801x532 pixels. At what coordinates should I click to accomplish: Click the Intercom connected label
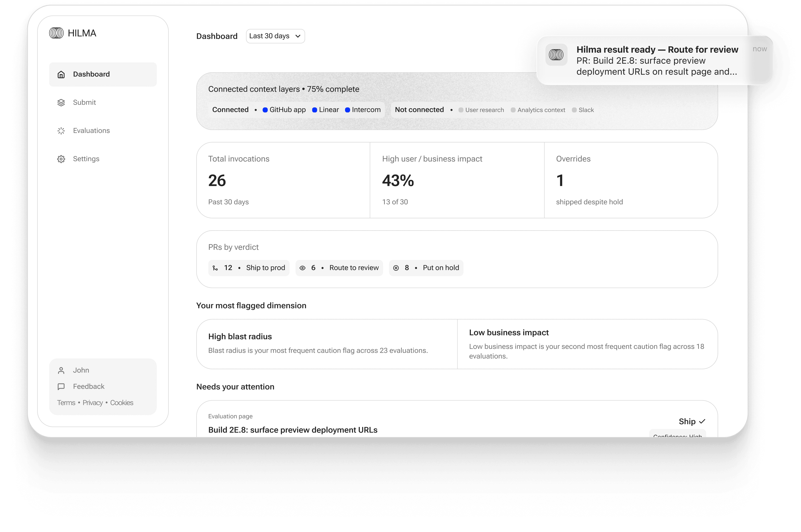coord(366,110)
